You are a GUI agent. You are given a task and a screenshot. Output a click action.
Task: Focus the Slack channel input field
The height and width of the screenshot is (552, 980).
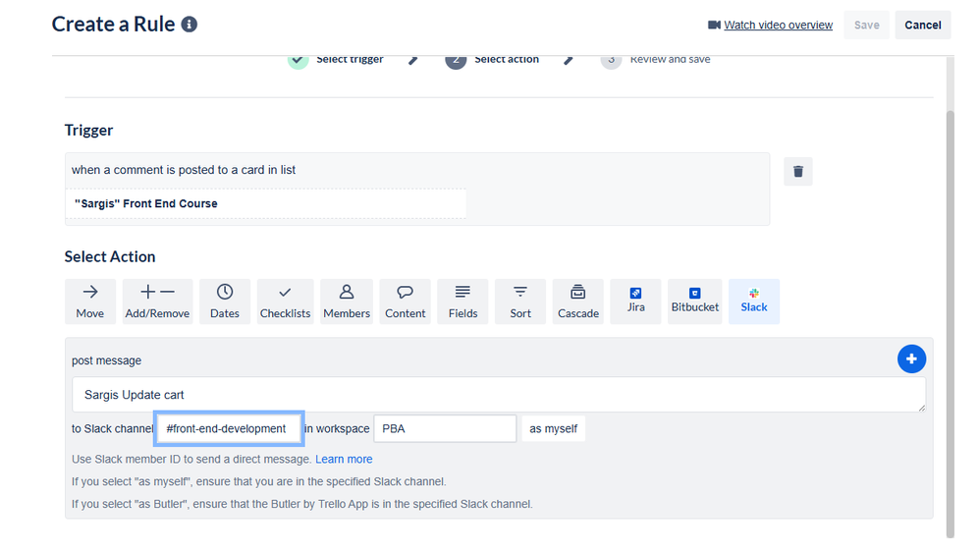tap(230, 429)
